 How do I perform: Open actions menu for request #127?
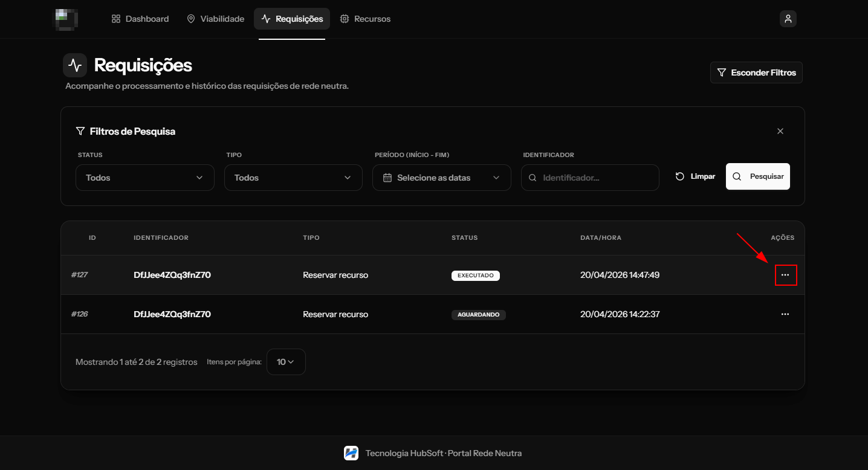click(785, 275)
